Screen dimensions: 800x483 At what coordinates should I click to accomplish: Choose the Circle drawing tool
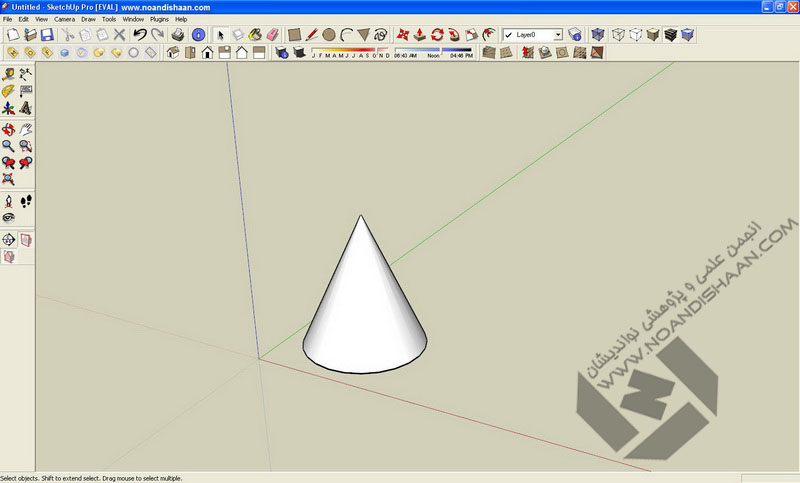(328, 34)
